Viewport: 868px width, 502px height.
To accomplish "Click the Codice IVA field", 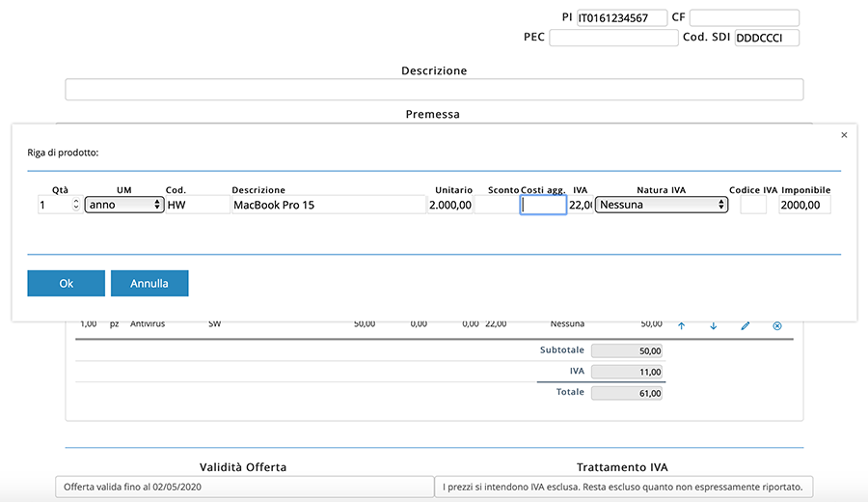I will pos(753,205).
